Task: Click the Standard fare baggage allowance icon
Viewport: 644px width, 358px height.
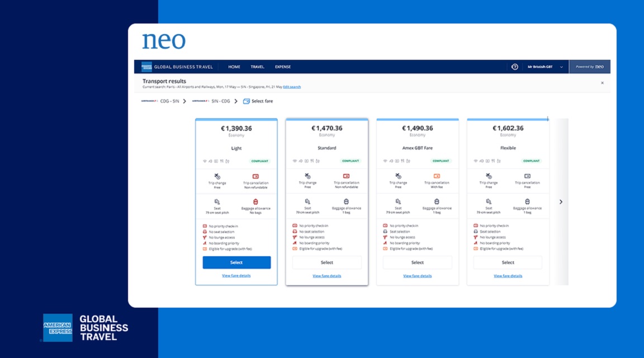Action: click(346, 201)
